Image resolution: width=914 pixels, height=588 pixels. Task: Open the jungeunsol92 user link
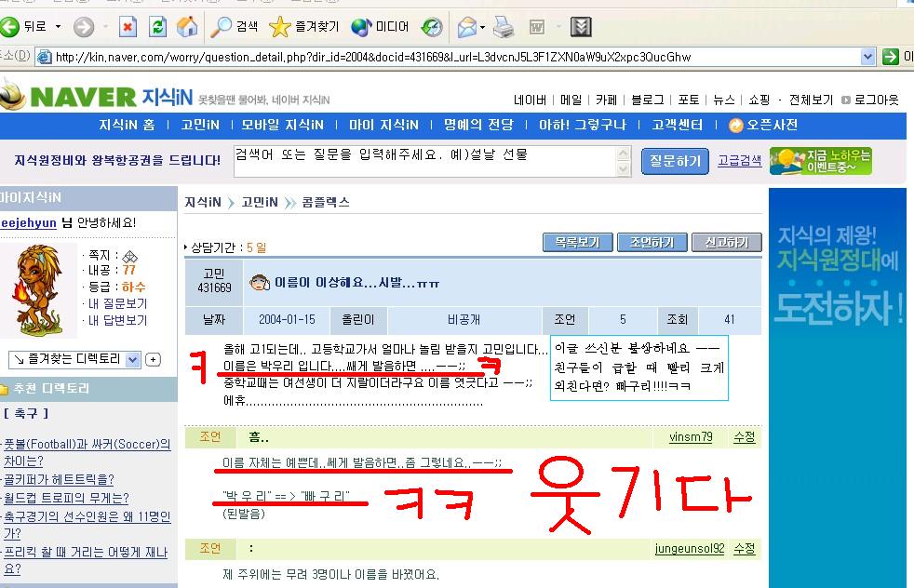pyautogui.click(x=689, y=548)
